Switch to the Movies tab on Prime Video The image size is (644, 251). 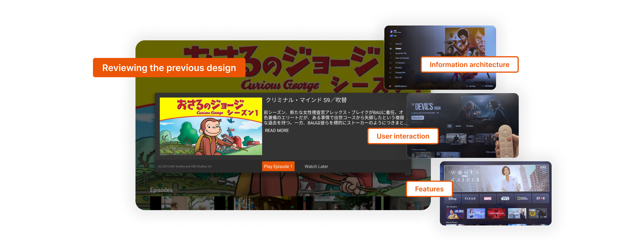[x=458, y=126]
